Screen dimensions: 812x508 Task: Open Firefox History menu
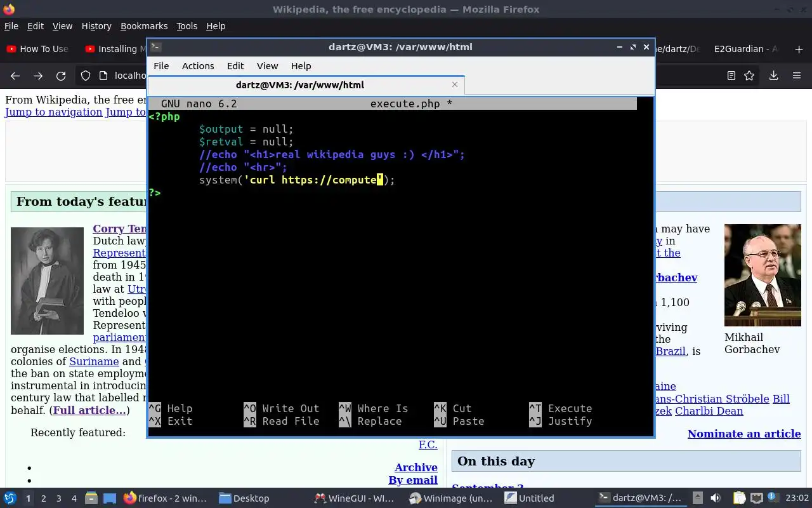pos(96,26)
